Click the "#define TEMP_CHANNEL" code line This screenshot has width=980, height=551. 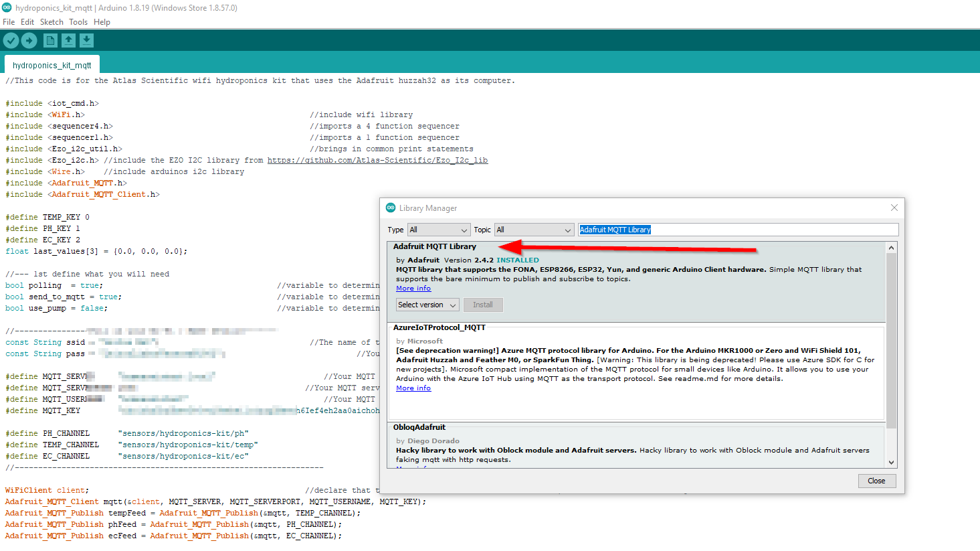pyautogui.click(x=132, y=445)
